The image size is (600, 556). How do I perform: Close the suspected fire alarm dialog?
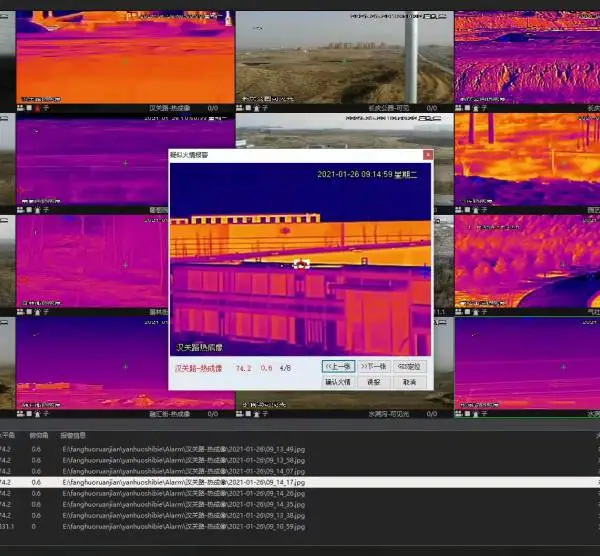point(428,155)
